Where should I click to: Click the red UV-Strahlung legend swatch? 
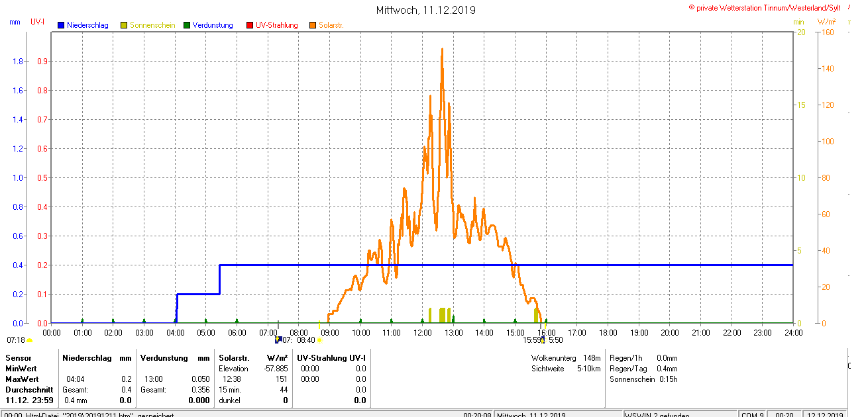click(x=250, y=25)
